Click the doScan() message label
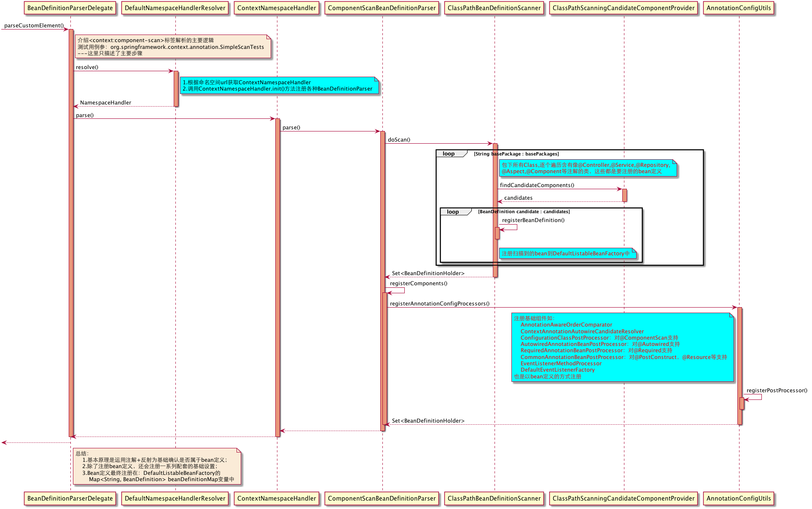The height and width of the screenshot is (509, 812). click(399, 140)
